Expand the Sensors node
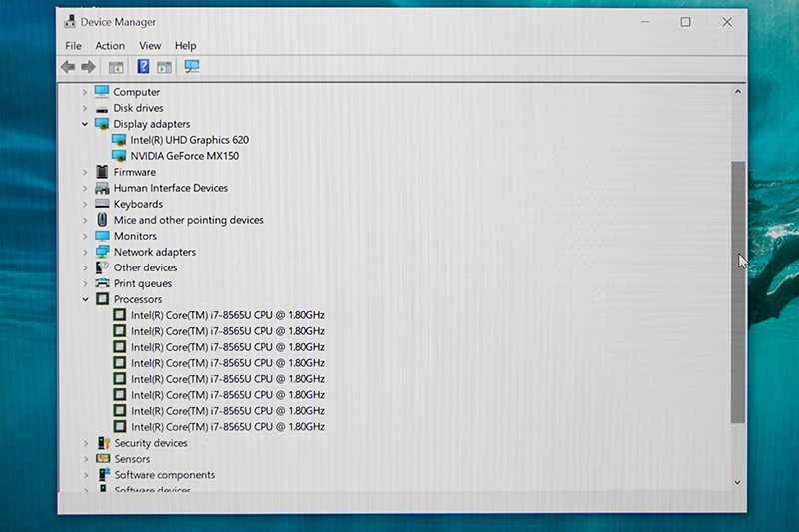799x532 pixels. (x=86, y=459)
